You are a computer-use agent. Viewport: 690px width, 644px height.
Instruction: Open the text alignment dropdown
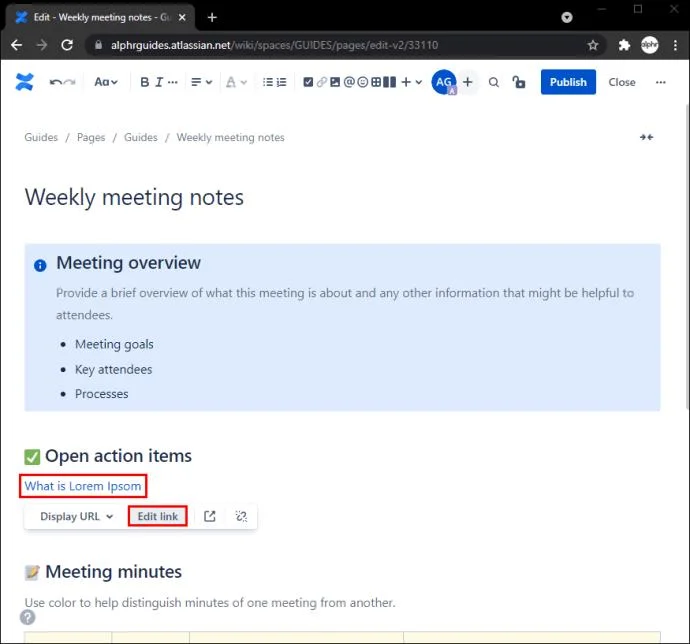(x=201, y=82)
